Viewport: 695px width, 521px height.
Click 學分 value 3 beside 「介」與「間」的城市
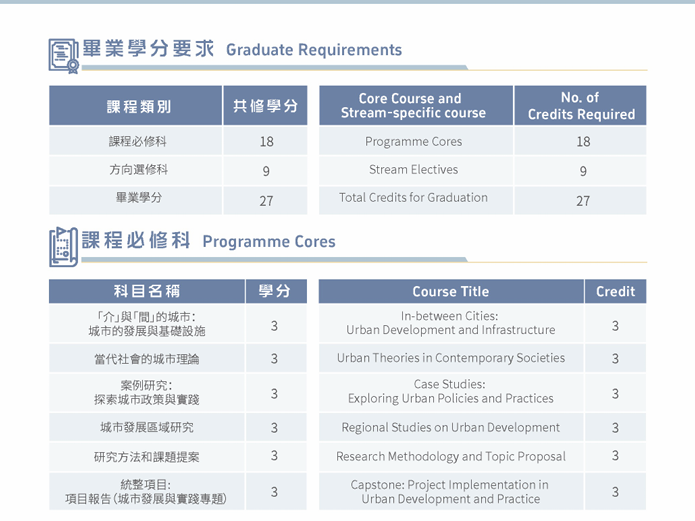276,325
